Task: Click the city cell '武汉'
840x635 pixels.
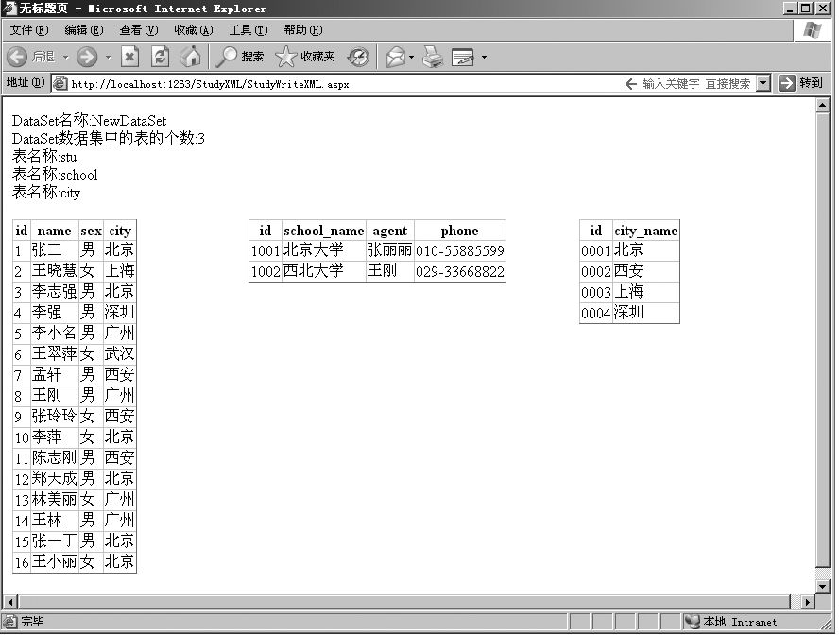Action: (119, 353)
